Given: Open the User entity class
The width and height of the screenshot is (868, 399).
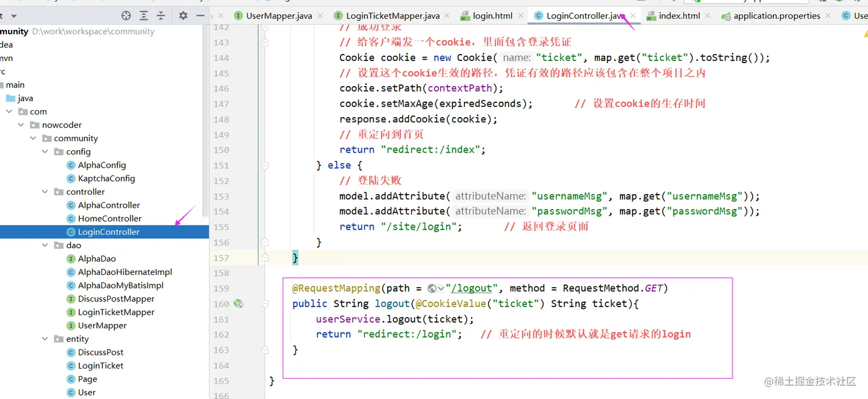Looking at the screenshot, I should point(87,393).
